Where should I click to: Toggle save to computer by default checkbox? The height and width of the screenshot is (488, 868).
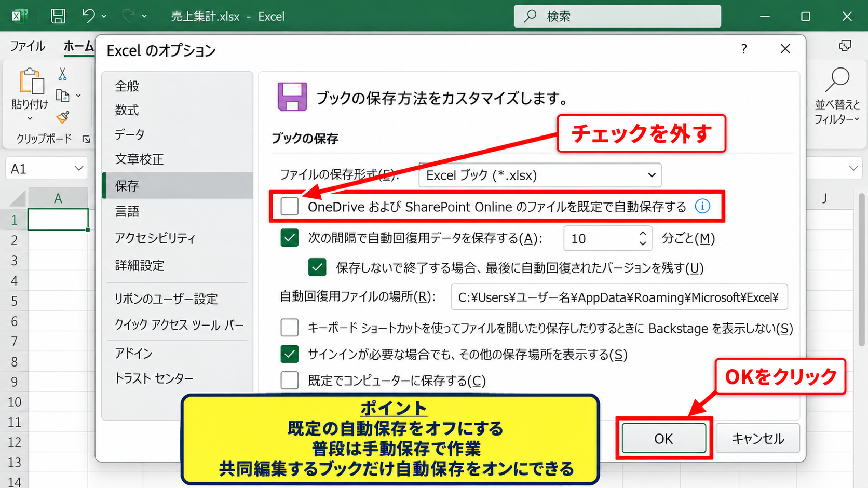(290, 380)
